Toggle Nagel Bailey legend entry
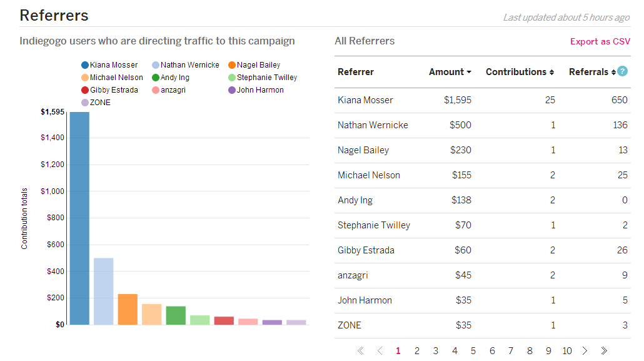Viewport: 644px width, 361px height. (x=254, y=65)
